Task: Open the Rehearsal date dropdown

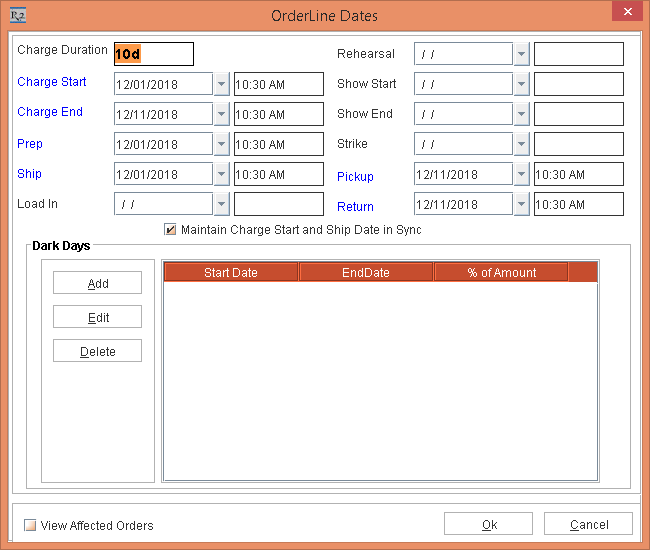Action: point(521,54)
